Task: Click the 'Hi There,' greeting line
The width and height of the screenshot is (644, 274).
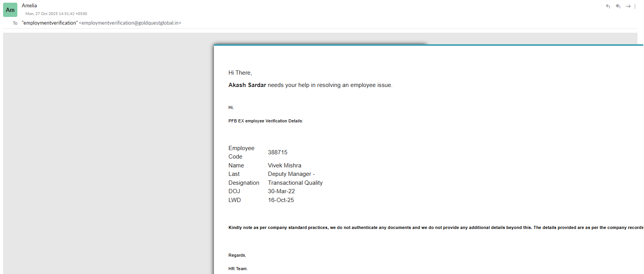Action: 240,73
